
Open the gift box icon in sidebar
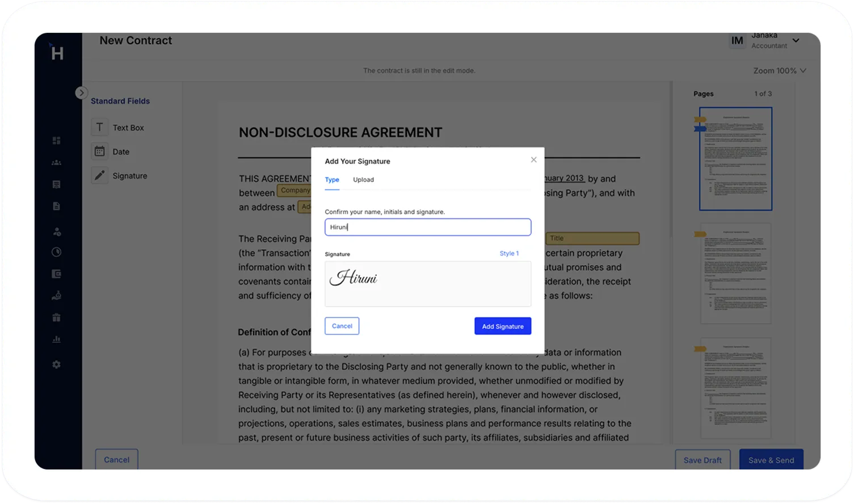56,317
